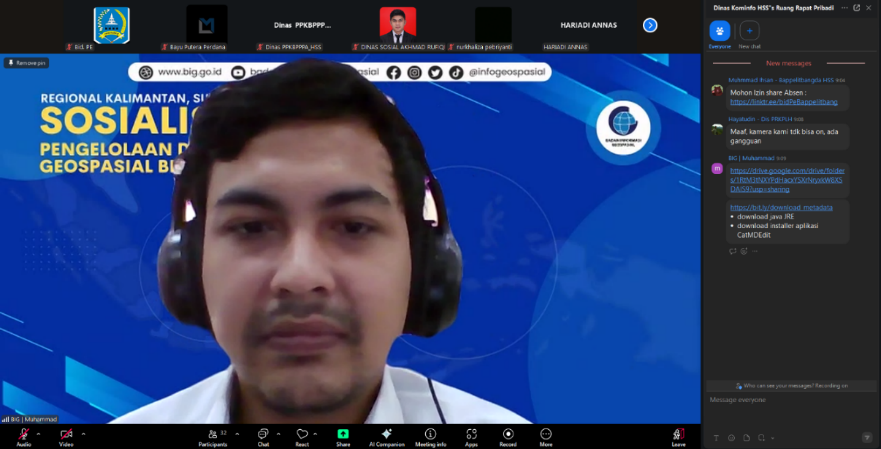881x449 pixels.
Task: Start a New chat
Action: pyautogui.click(x=749, y=32)
